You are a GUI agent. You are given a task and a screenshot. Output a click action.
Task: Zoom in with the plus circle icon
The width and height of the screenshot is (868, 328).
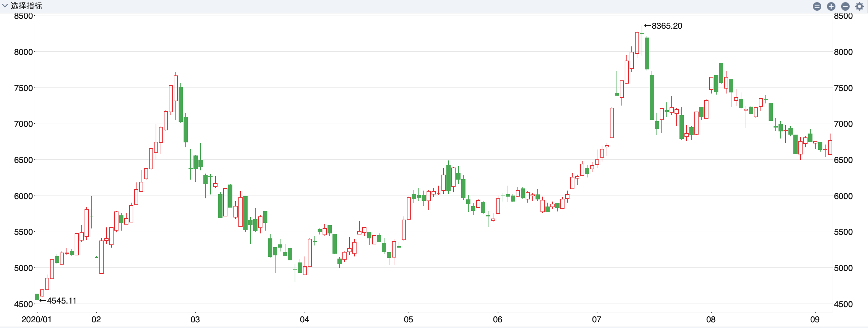click(831, 6)
